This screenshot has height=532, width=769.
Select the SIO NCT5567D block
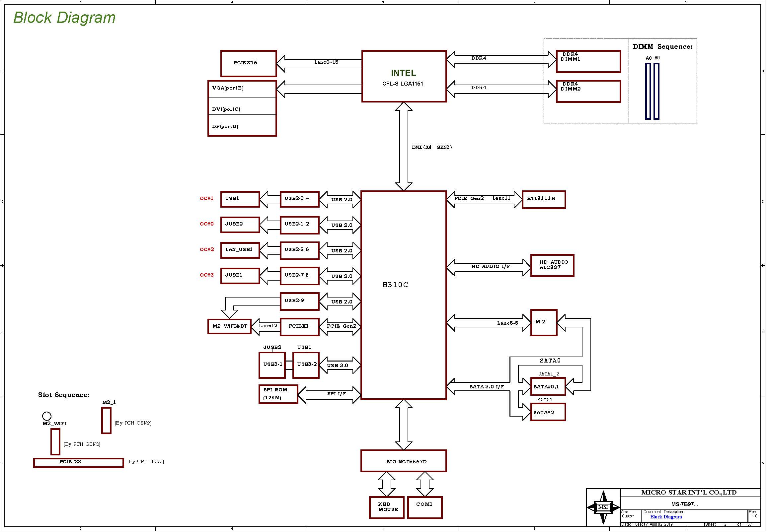click(x=404, y=461)
